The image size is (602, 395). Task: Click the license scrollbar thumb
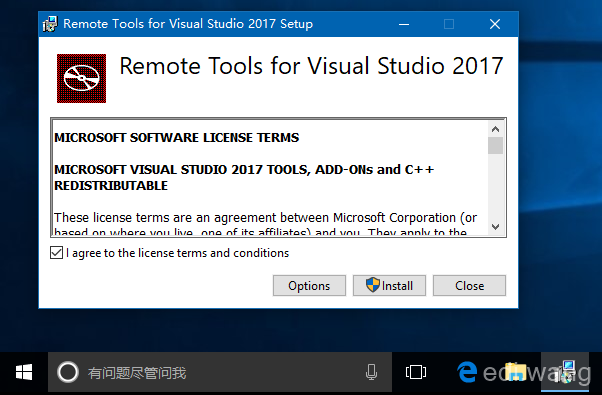coord(495,145)
